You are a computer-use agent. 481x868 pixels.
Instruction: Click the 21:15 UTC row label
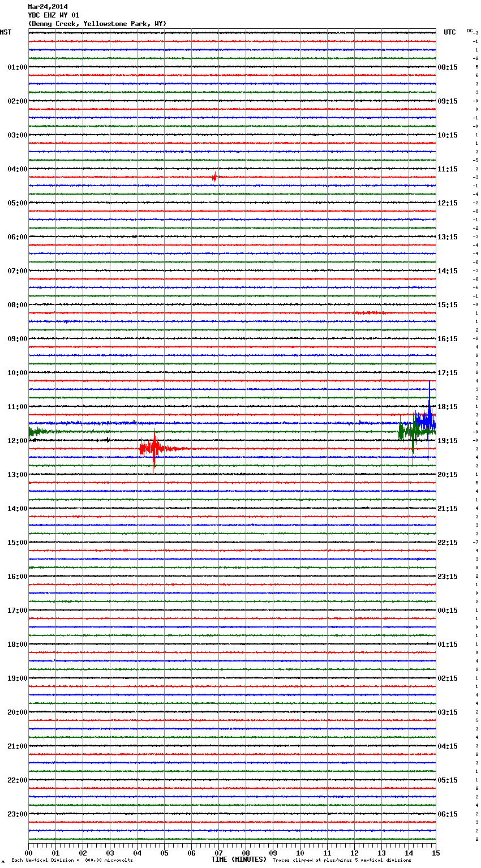click(x=448, y=509)
